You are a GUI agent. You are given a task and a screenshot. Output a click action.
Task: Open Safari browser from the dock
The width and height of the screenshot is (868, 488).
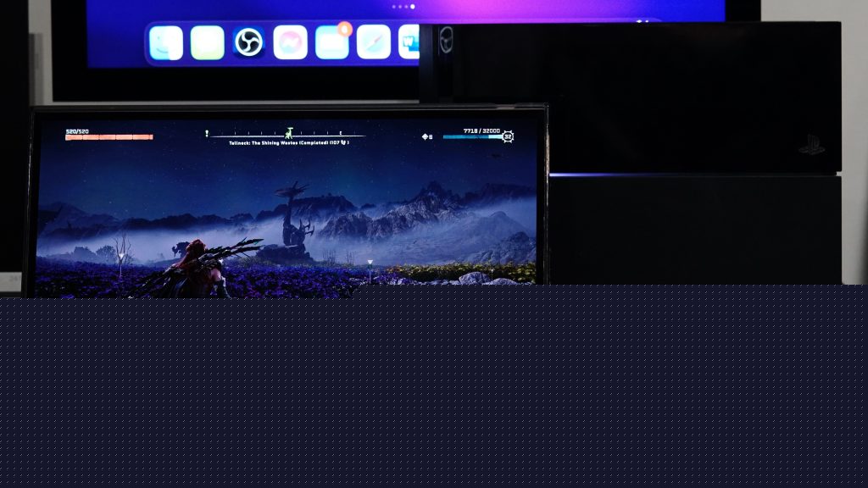coord(373,42)
